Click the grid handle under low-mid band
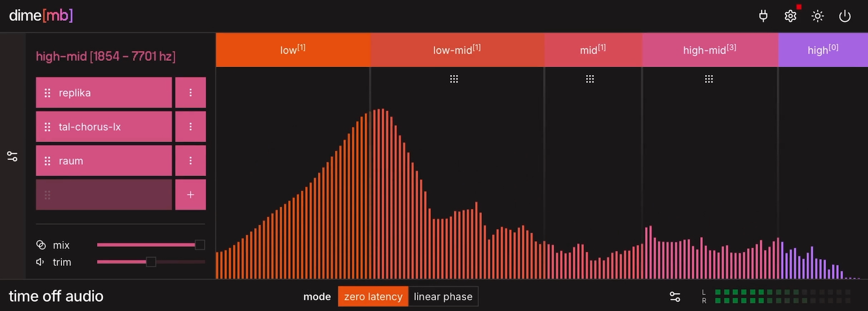The height and width of the screenshot is (311, 868). [x=454, y=79]
